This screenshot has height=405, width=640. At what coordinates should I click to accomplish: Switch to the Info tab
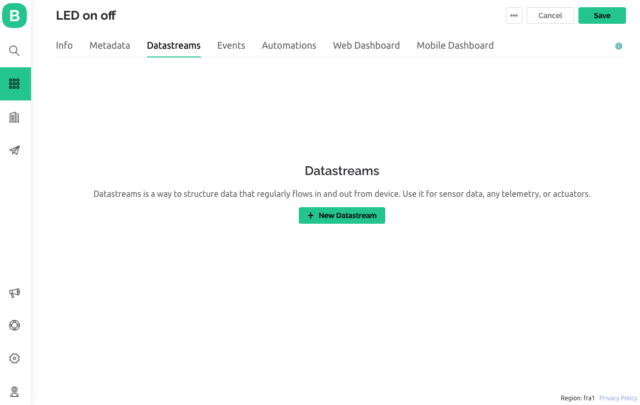[x=64, y=46]
